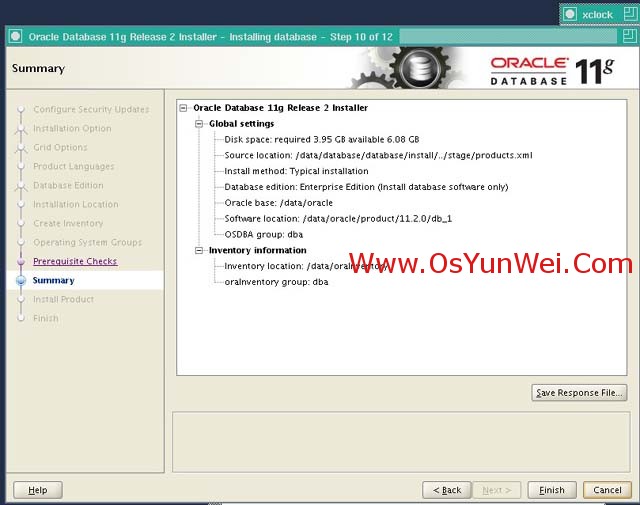Click the installer window maximize icon

pyautogui.click(x=630, y=36)
